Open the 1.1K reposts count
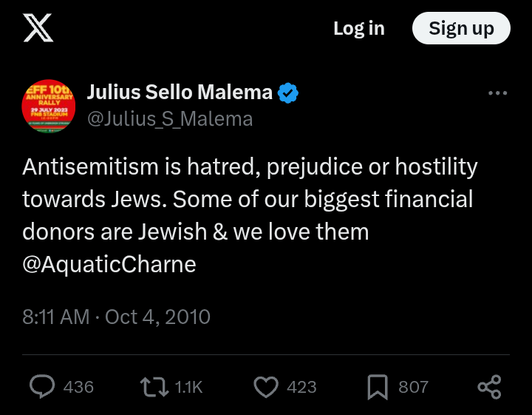The width and height of the screenshot is (532, 415). point(188,387)
